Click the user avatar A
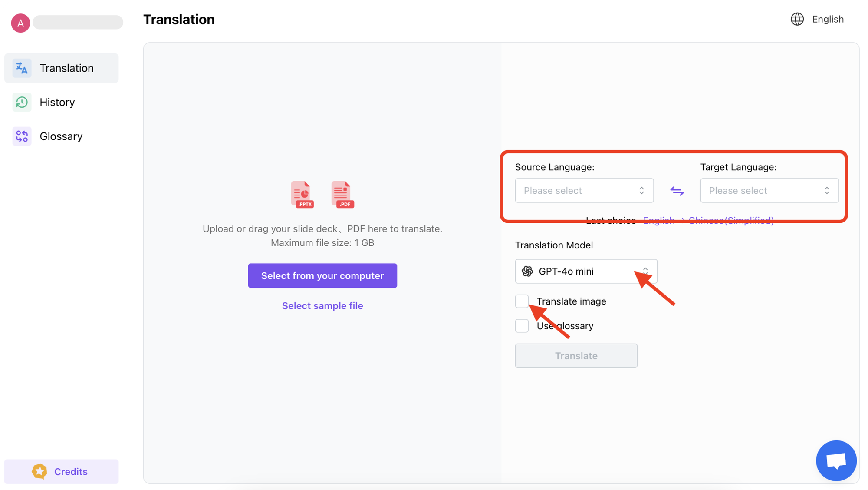Viewport: 868px width, 490px height. tap(20, 23)
